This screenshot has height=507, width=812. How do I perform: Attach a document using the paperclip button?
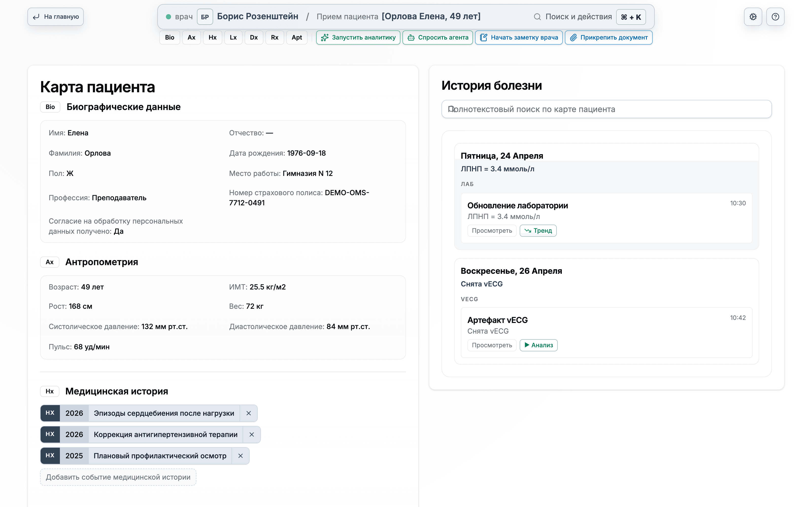608,38
